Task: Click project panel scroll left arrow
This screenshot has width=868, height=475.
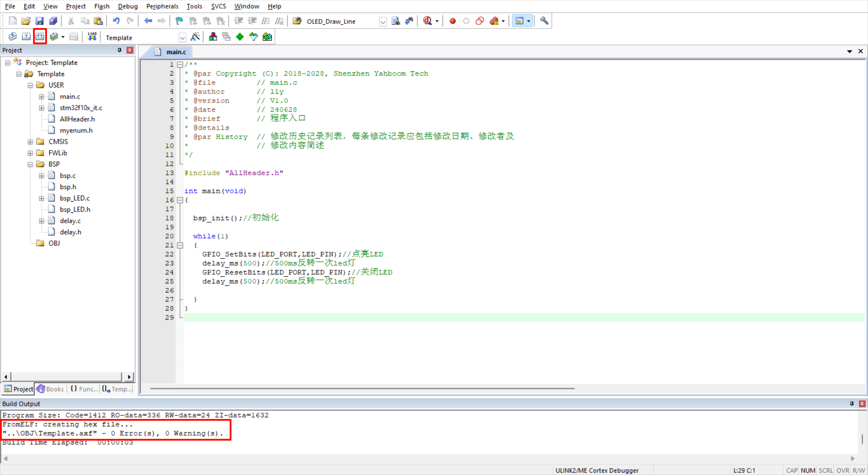Action: tap(6, 377)
